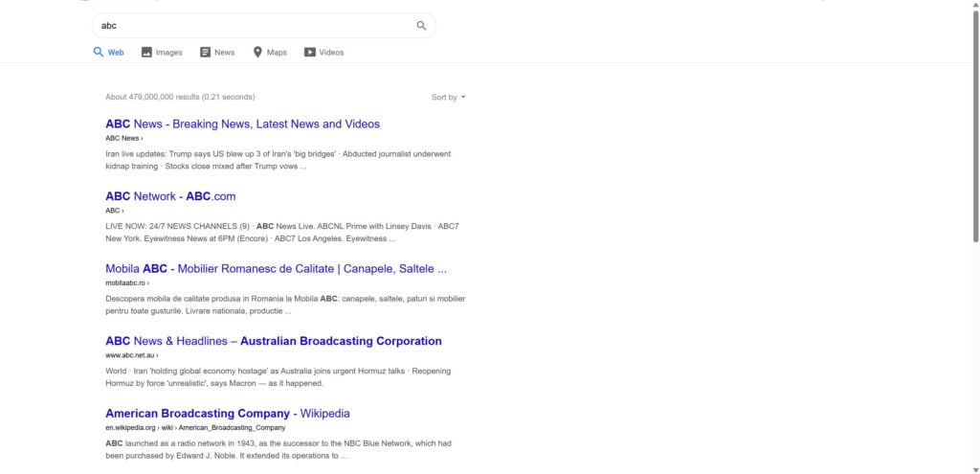980x474 pixels.
Task: Open Australian Broadcasting Corporation news result
Action: [x=274, y=341]
